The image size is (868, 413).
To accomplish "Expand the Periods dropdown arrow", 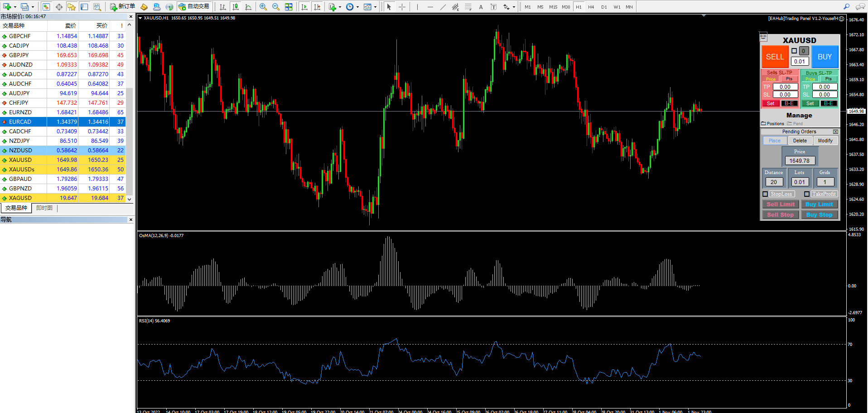I will pyautogui.click(x=357, y=7).
